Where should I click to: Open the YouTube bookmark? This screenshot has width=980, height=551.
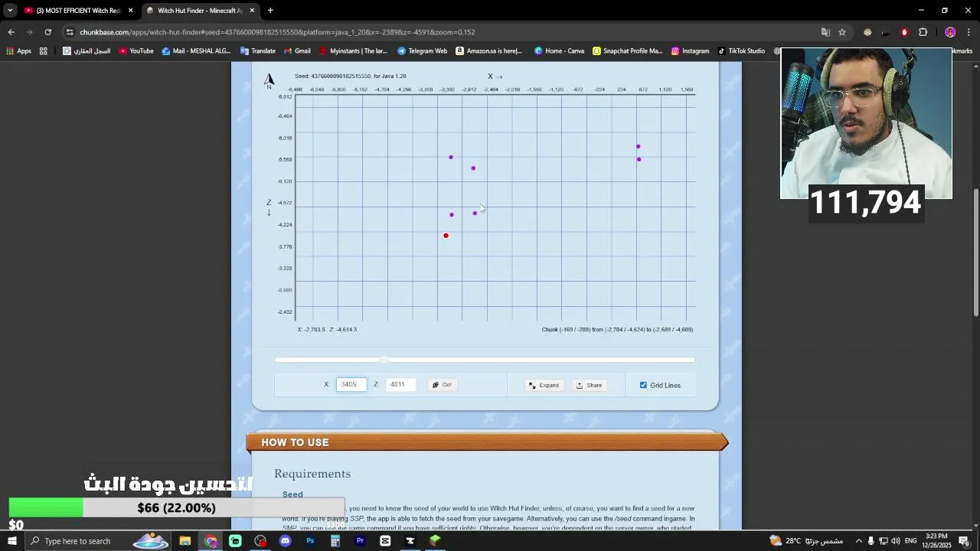coord(136,51)
